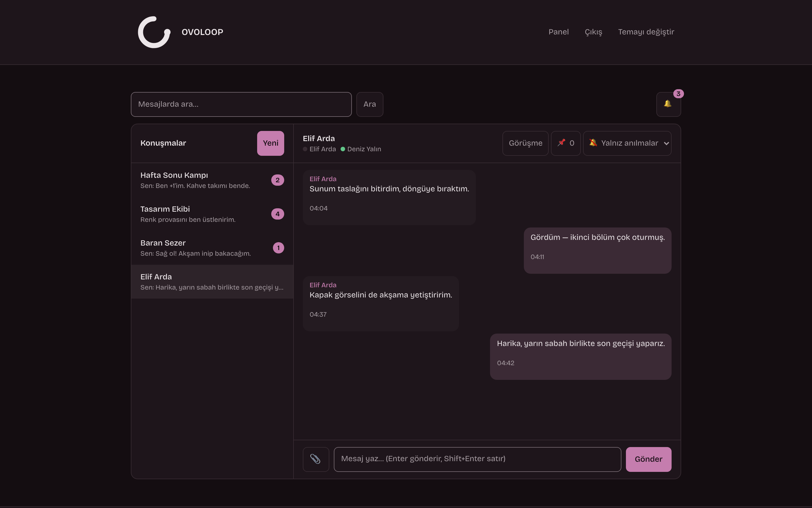
Task: Click the notification count badge showing 3
Action: point(678,94)
